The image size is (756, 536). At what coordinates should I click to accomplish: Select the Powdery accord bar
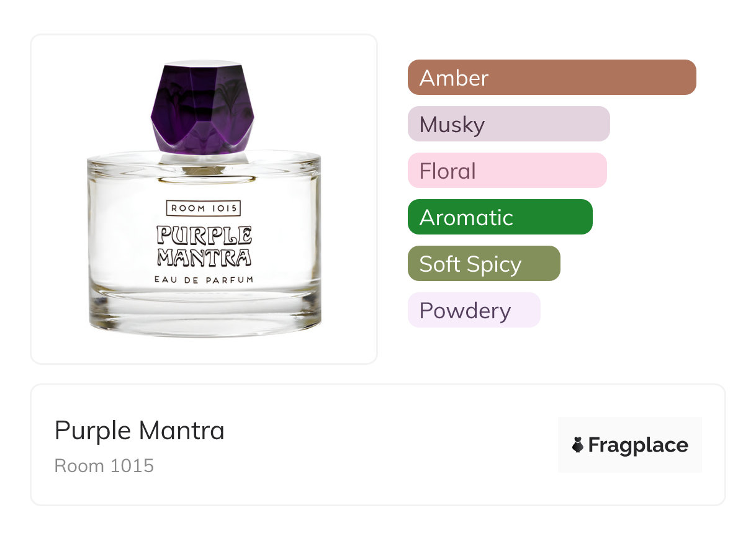(474, 310)
